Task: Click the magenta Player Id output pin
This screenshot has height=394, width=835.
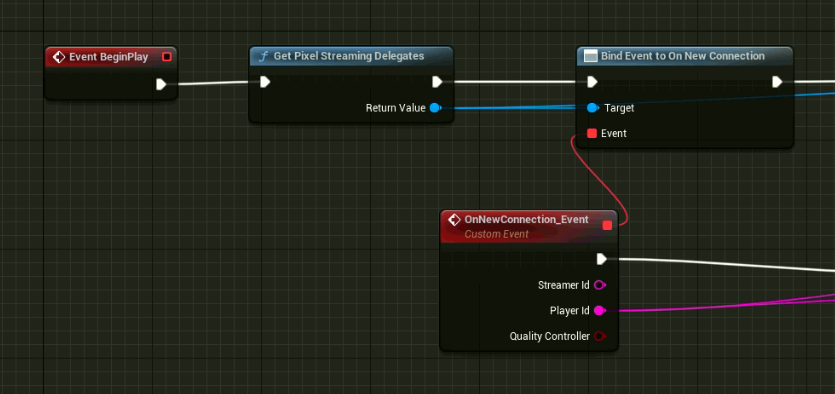Action: pyautogui.click(x=600, y=310)
